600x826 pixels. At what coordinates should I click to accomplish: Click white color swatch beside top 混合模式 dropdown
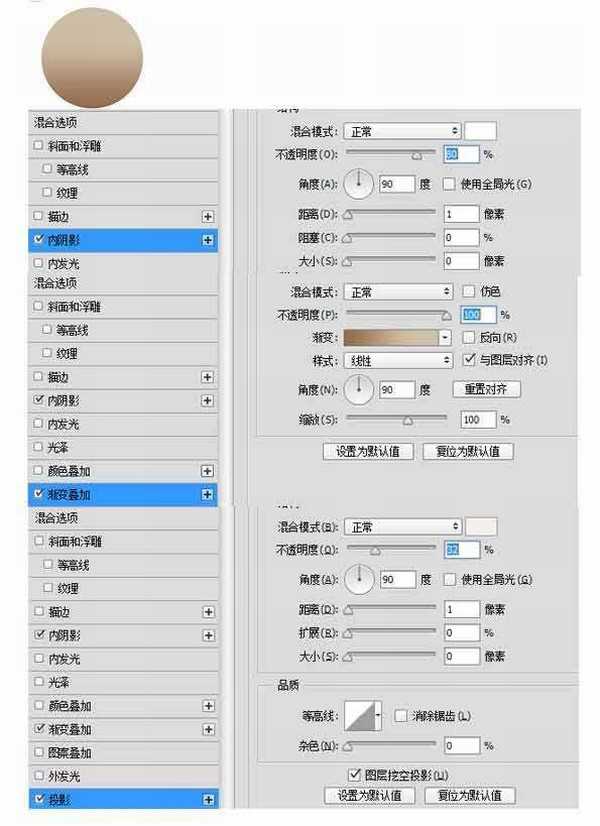point(481,131)
